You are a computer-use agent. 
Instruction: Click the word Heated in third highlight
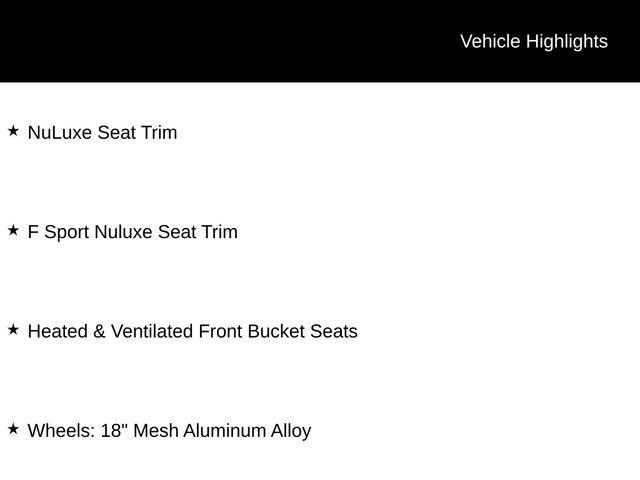(x=58, y=331)
